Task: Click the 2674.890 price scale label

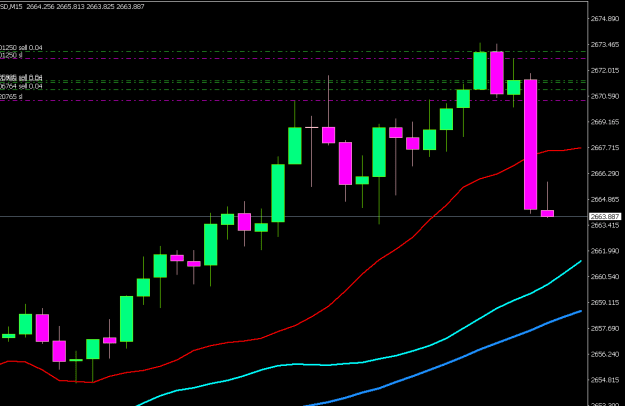Action: click(x=605, y=19)
